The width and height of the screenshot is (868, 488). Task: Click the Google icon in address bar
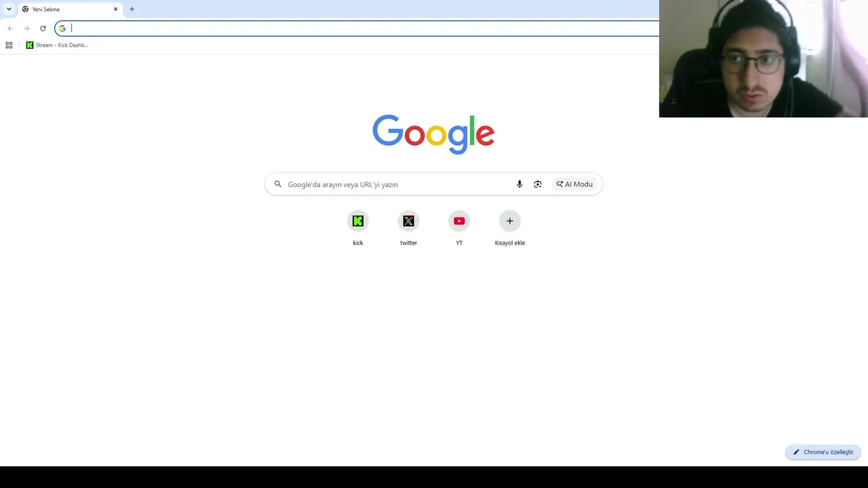click(x=62, y=28)
